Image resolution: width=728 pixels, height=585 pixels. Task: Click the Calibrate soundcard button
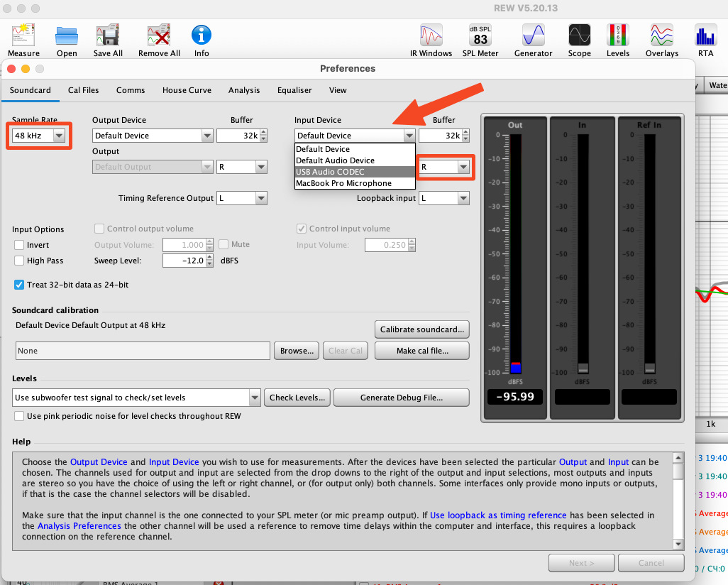[x=422, y=329]
